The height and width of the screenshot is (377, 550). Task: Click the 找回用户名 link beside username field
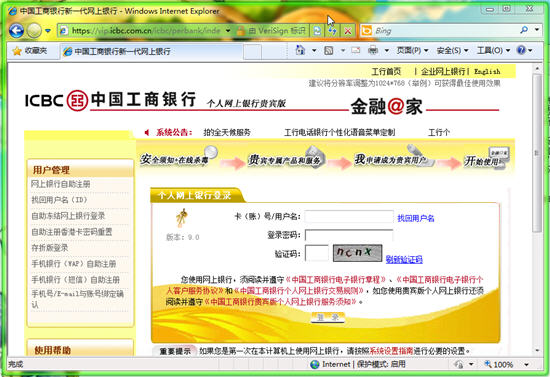coord(416,218)
